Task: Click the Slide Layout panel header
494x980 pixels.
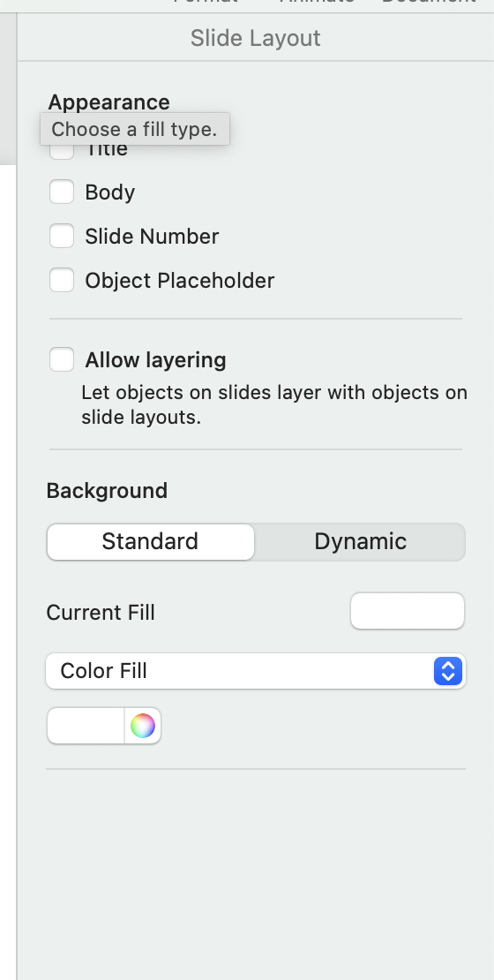Action: click(x=256, y=38)
